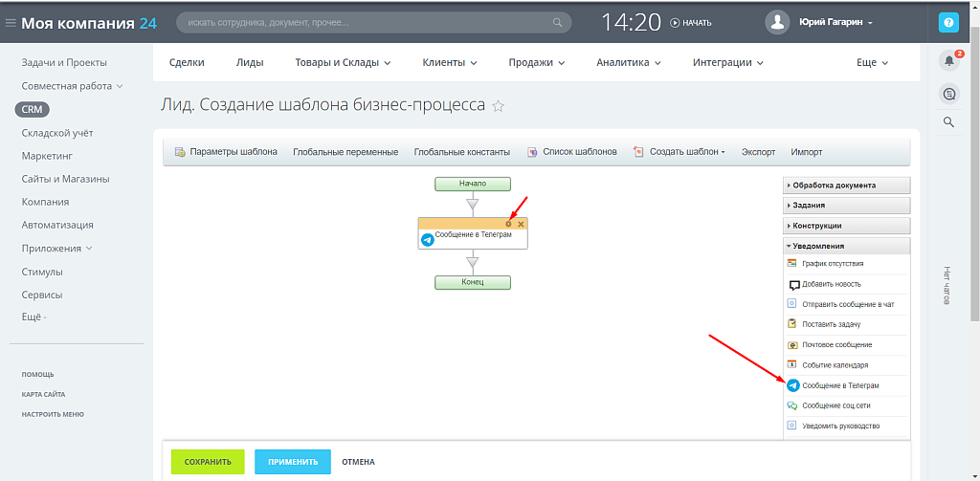The image size is (980, 481).
Task: Open the chat icon in right sidebar
Action: (x=948, y=93)
